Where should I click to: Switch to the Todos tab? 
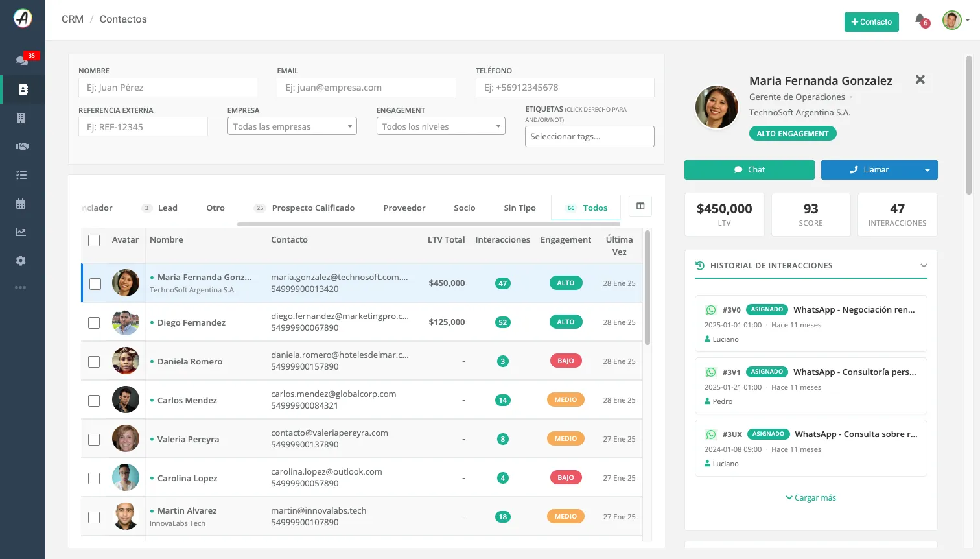point(586,208)
